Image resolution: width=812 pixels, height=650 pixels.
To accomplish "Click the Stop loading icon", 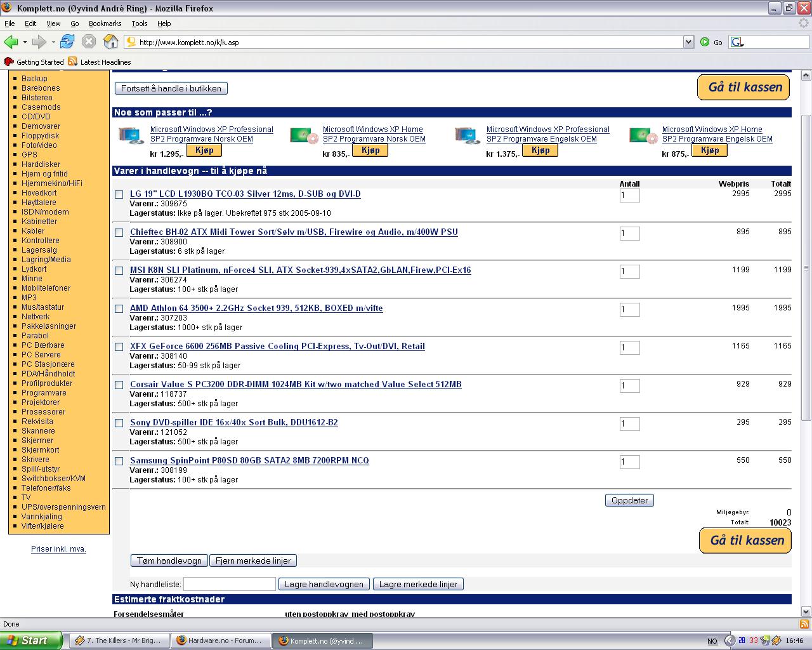I will coord(89,42).
